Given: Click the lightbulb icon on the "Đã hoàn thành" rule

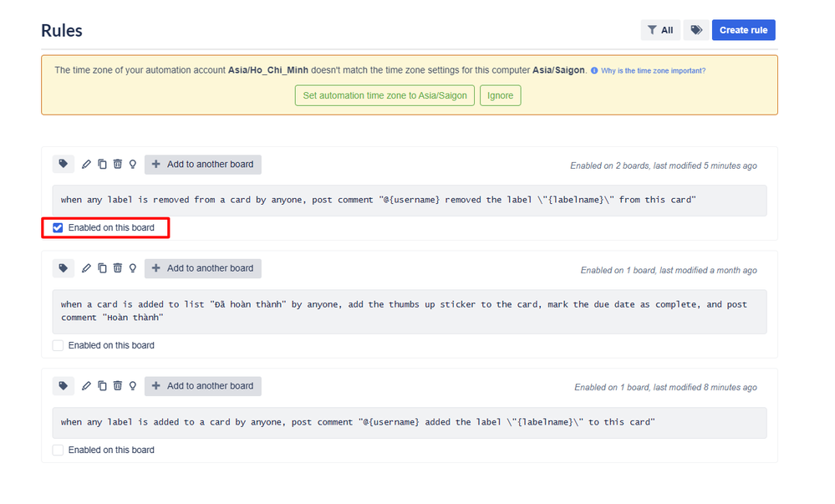Looking at the screenshot, I should tap(133, 268).
